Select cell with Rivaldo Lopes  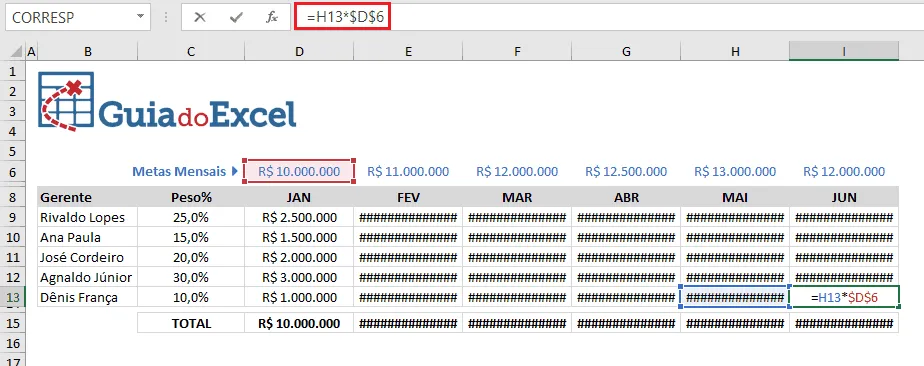pos(87,217)
